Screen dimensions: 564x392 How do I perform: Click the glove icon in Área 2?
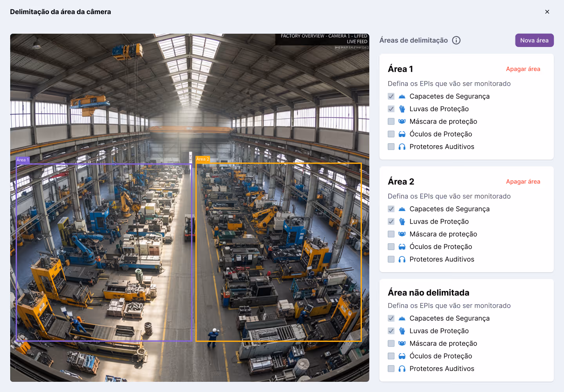[402, 222]
